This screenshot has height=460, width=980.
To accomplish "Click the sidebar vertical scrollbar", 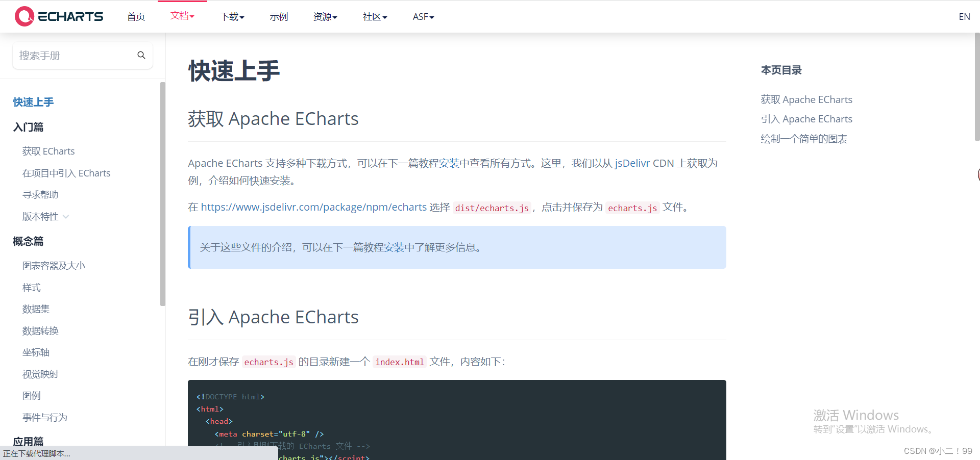I will click(163, 194).
